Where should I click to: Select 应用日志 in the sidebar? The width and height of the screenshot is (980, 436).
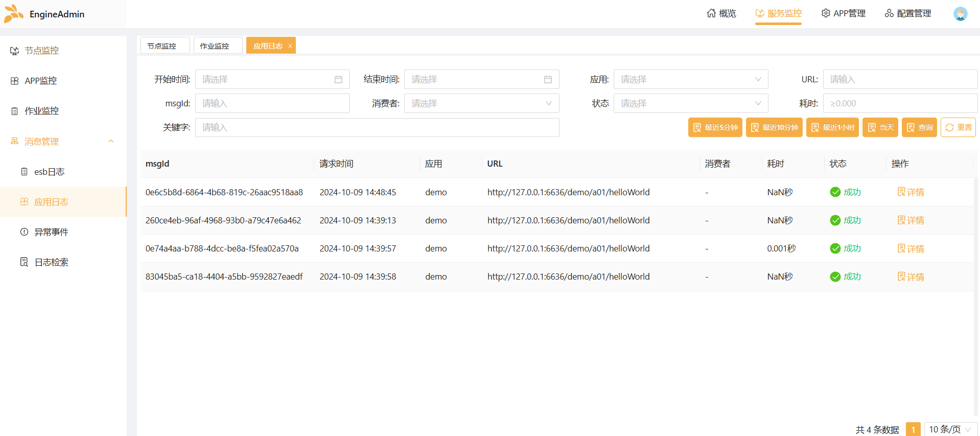pyautogui.click(x=63, y=202)
